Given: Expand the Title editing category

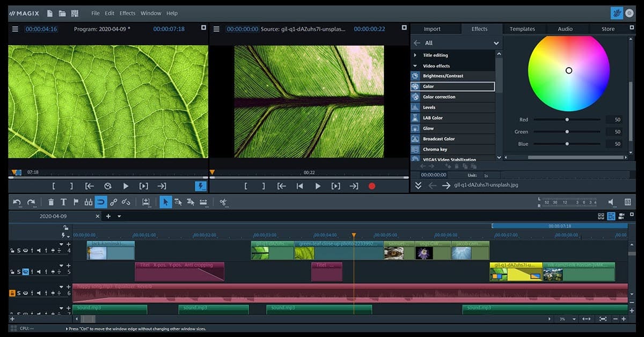Looking at the screenshot, I should (415, 55).
